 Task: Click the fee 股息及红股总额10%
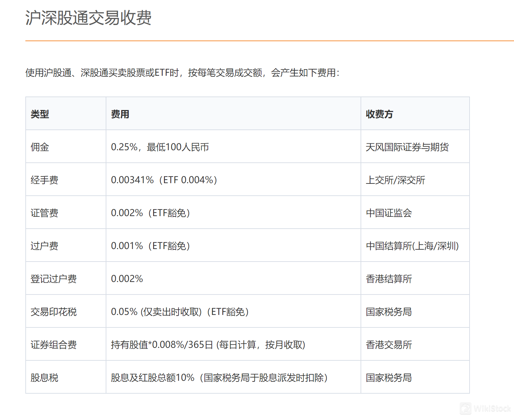click(153, 378)
